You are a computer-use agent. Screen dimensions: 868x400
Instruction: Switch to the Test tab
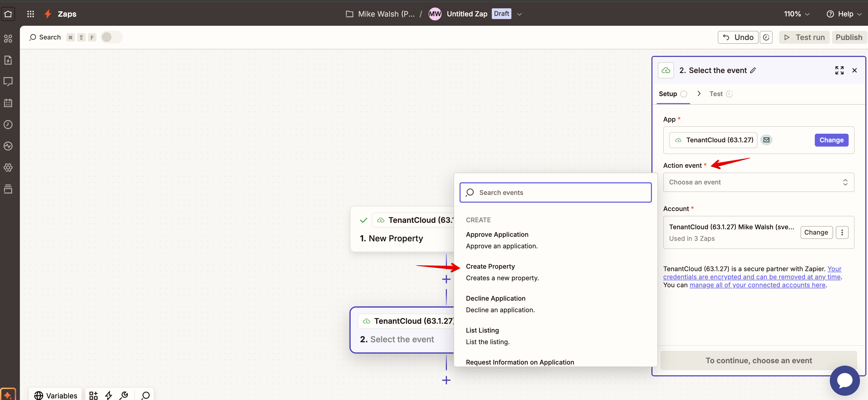[721, 94]
